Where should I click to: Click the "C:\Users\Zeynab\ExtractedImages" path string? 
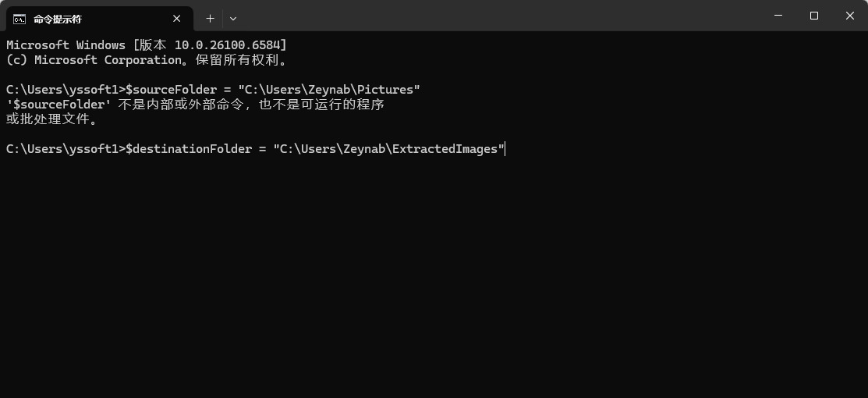click(388, 149)
